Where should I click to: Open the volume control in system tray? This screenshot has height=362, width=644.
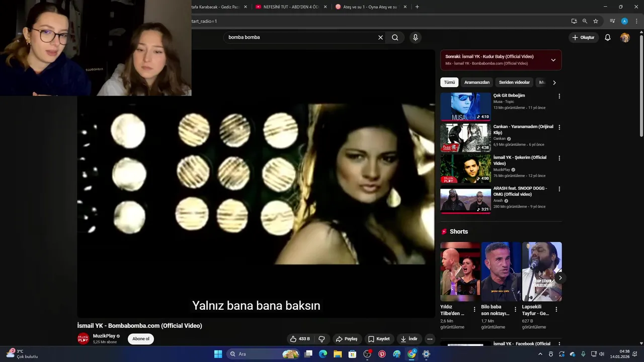click(x=602, y=354)
